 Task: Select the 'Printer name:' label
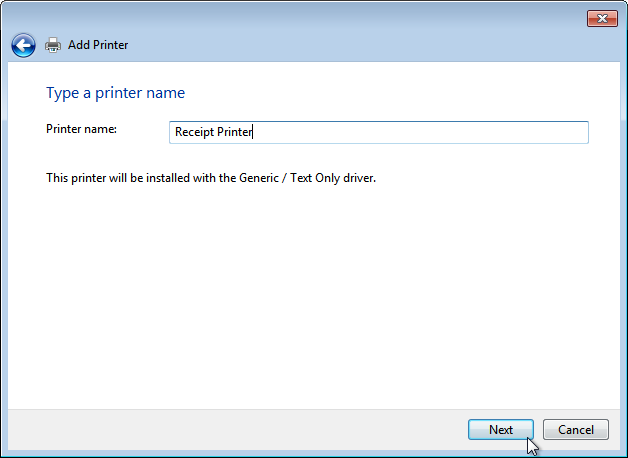[x=81, y=129]
